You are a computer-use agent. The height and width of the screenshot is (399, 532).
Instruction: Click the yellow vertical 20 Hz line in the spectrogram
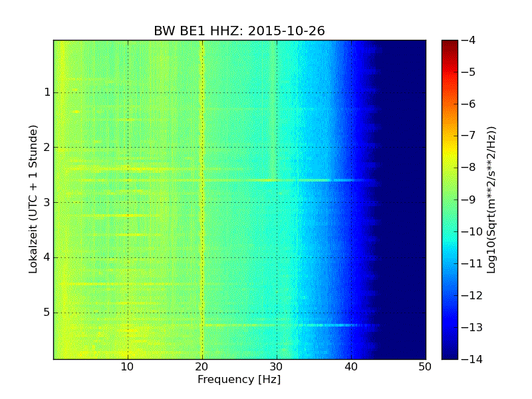tap(203, 199)
